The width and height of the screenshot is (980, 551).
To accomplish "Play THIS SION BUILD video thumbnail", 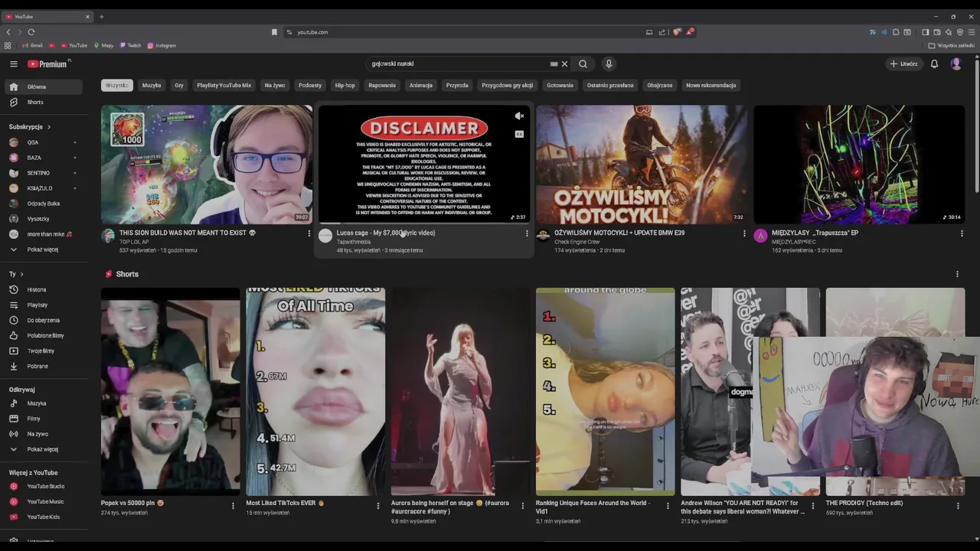I will [207, 164].
